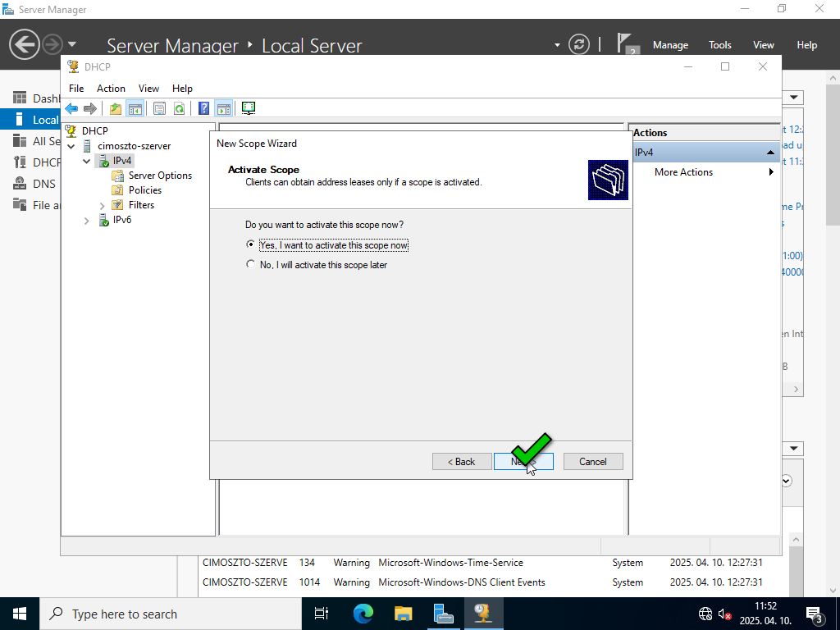Expand the IPv6 tree node

(x=87, y=220)
